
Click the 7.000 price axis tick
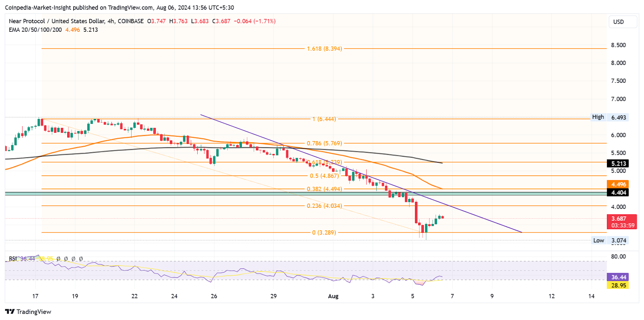pyautogui.click(x=618, y=99)
